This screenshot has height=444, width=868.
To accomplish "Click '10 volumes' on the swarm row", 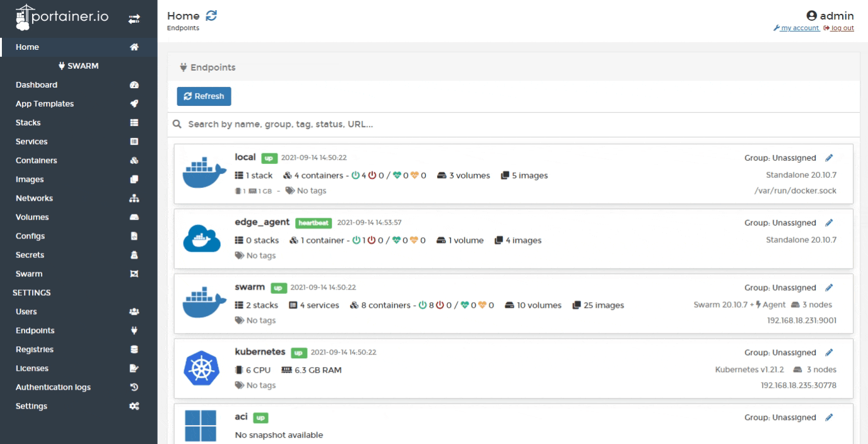I will 534,305.
